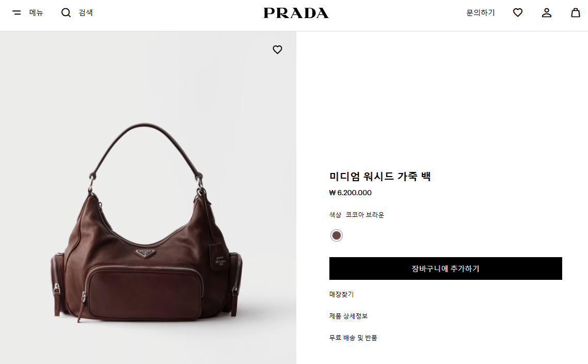This screenshot has width=588, height=364.
Task: Open the account profile icon
Action: pyautogui.click(x=546, y=13)
